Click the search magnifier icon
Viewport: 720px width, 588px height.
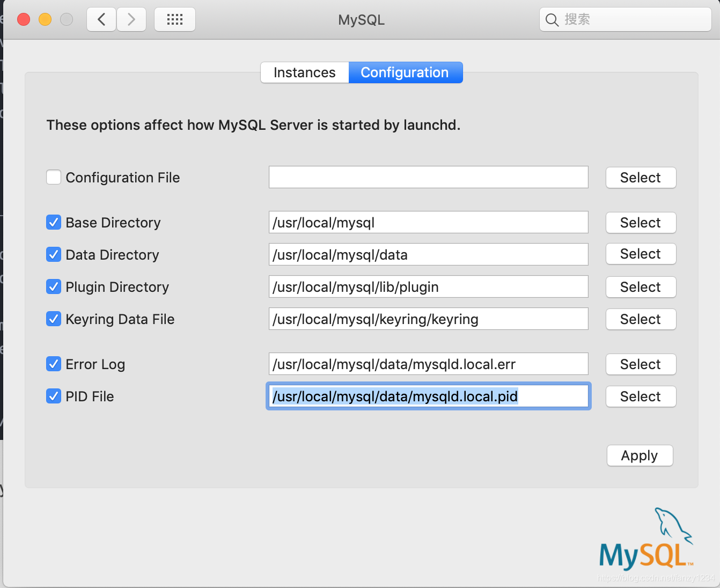[x=552, y=19]
